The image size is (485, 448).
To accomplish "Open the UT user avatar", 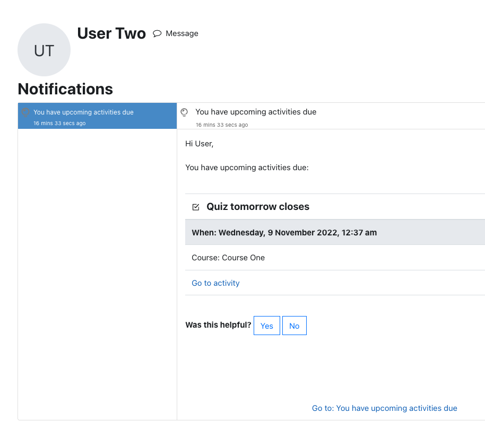I will click(44, 50).
